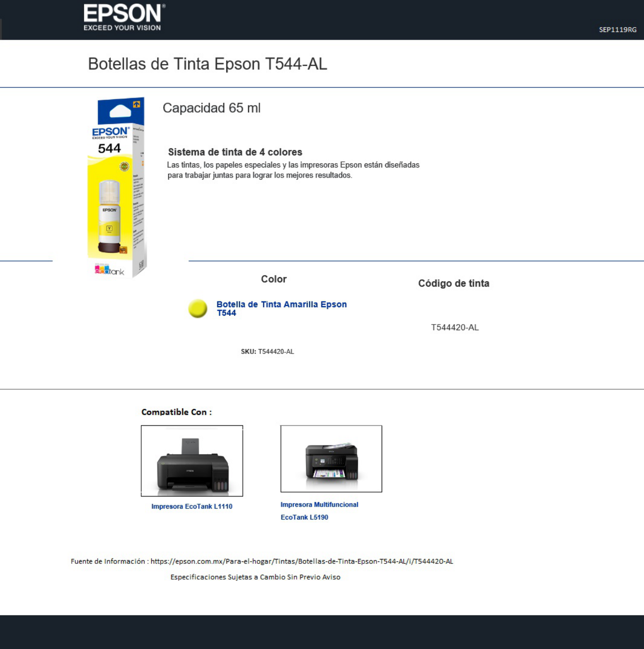The height and width of the screenshot is (649, 644).
Task: Open the Impresora EcoTank L1110 link
Action: point(192,506)
